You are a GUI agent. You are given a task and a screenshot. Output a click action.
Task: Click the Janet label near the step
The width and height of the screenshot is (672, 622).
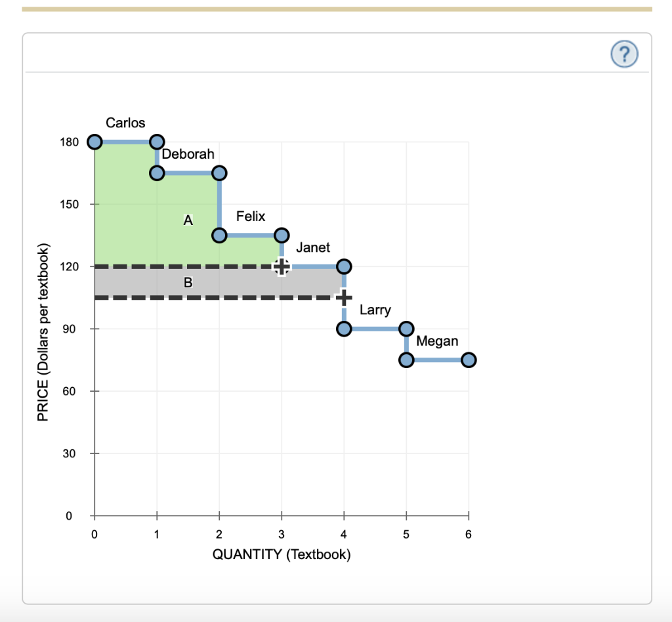click(x=313, y=247)
